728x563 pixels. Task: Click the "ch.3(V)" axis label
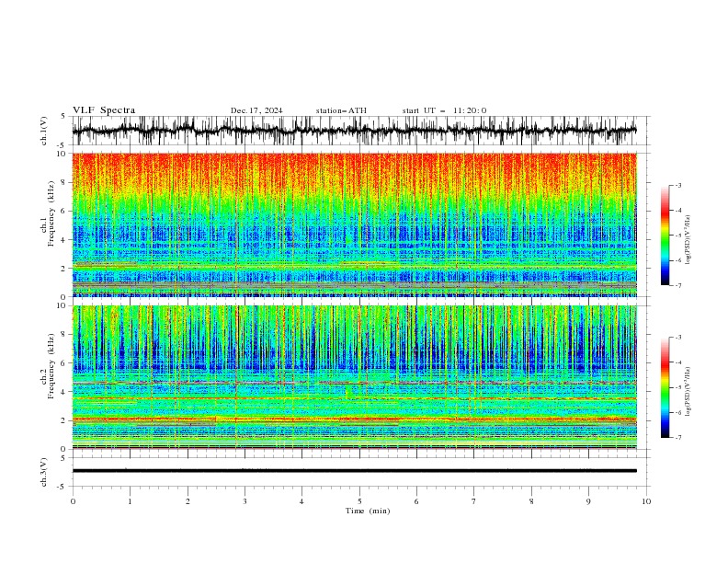click(x=44, y=472)
